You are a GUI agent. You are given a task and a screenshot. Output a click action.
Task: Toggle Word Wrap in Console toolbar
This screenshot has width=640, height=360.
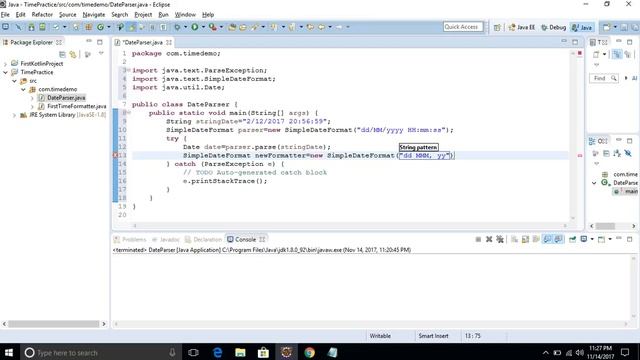coord(536,239)
